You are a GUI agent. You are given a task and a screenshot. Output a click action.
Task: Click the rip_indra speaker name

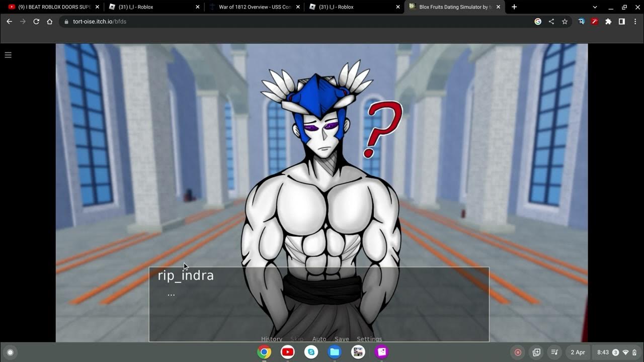click(186, 276)
